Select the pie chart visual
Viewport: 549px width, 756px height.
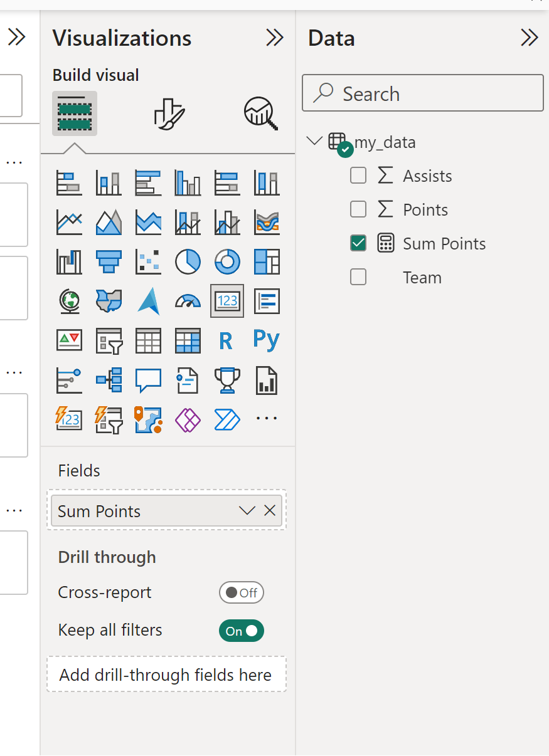click(x=188, y=261)
